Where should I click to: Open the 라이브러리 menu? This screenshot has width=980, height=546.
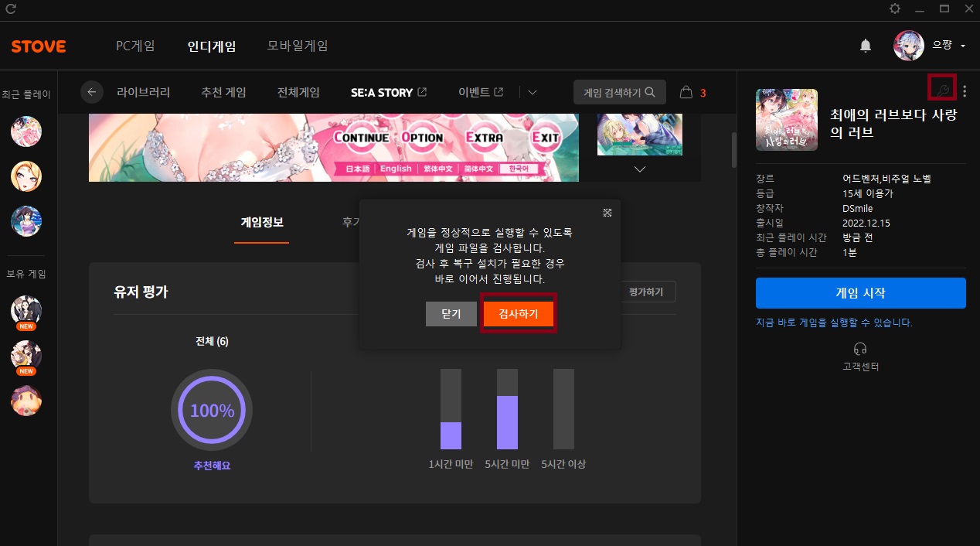(144, 92)
